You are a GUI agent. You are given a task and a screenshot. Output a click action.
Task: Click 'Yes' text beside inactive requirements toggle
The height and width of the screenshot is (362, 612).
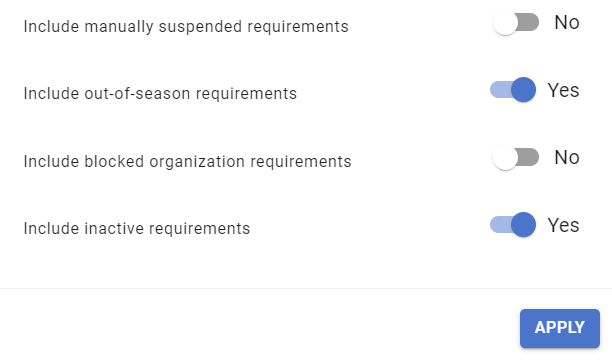[x=563, y=225]
